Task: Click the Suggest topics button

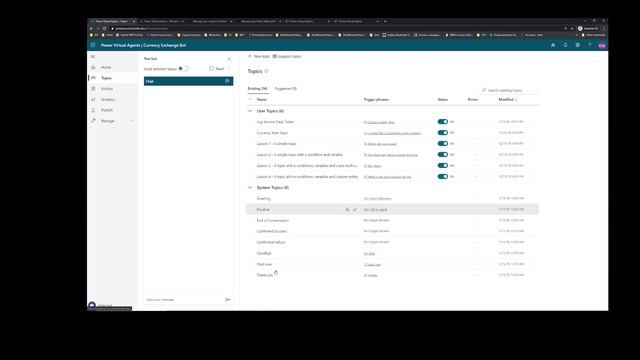Action: coord(287,56)
